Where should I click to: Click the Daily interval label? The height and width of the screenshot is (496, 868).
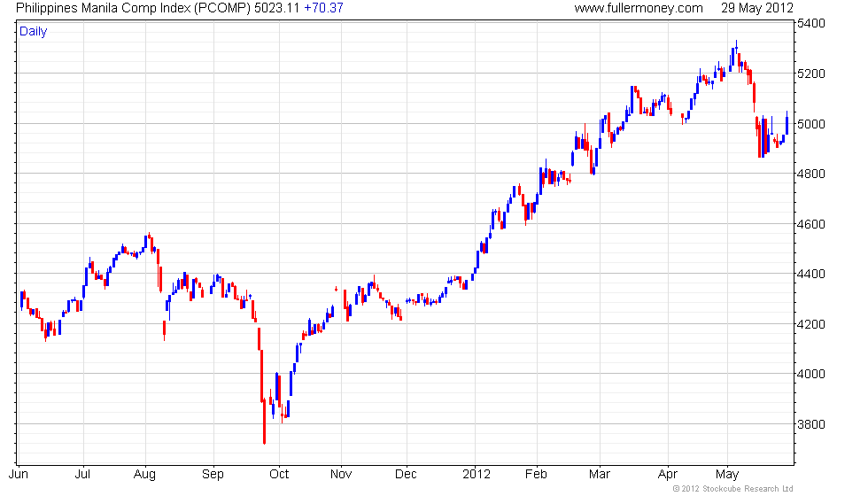click(x=34, y=32)
